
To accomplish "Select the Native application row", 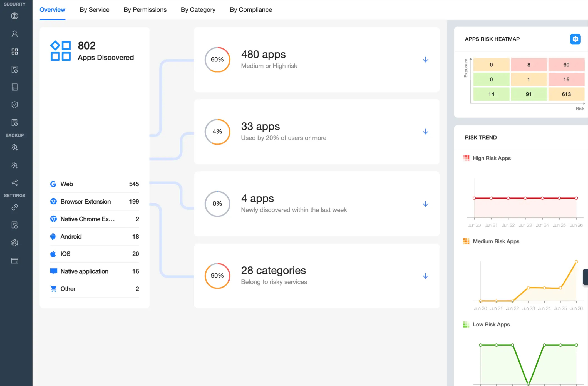I will pos(95,271).
